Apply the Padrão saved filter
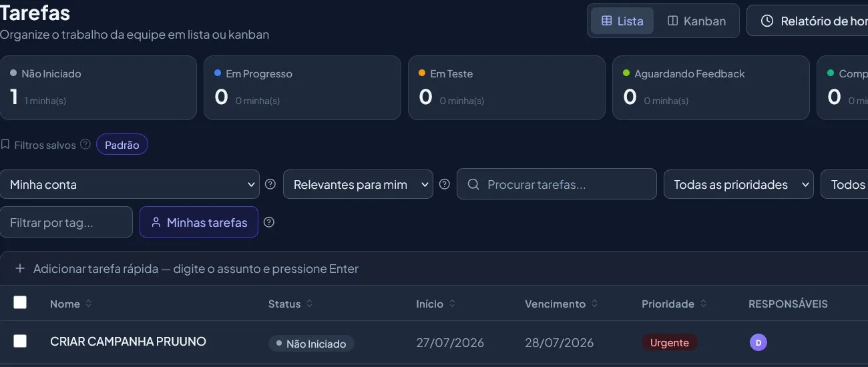The height and width of the screenshot is (367, 868). (122, 145)
